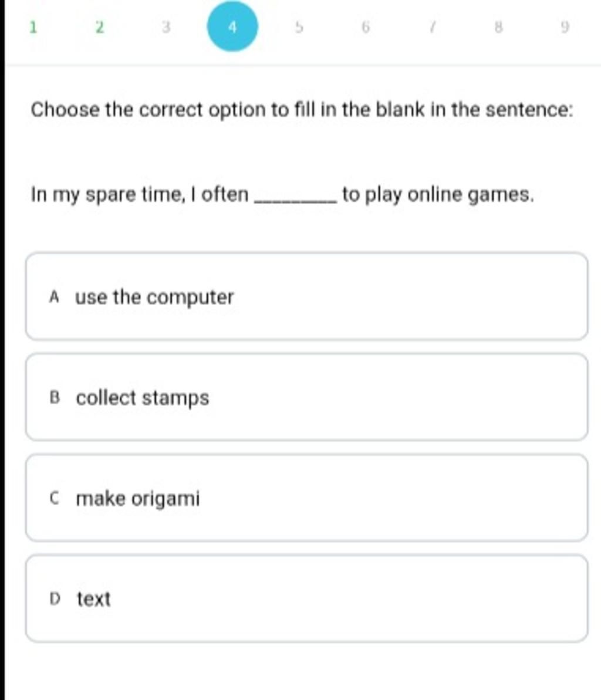Select the highlighted question 4 circle
Viewport: 601px width, 700px height.
(x=232, y=27)
